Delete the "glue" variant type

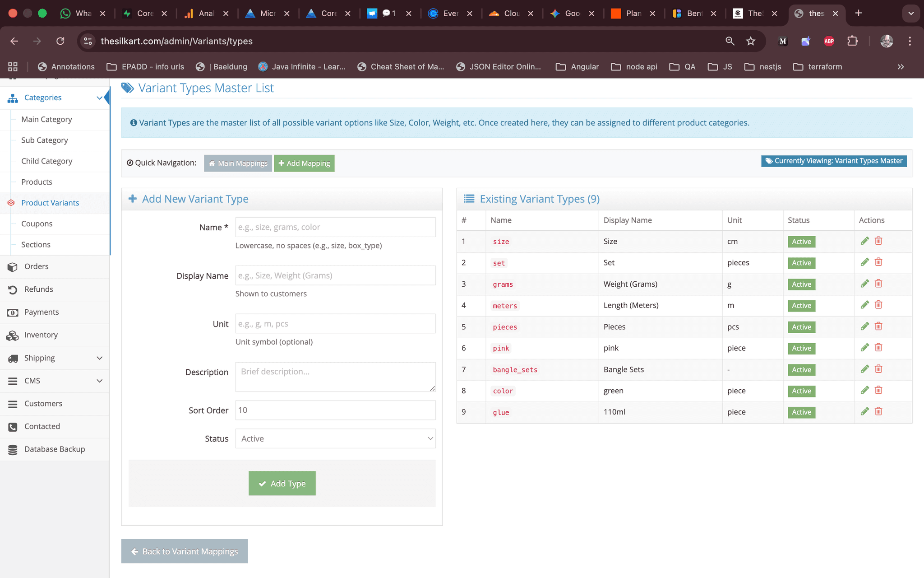coord(878,411)
